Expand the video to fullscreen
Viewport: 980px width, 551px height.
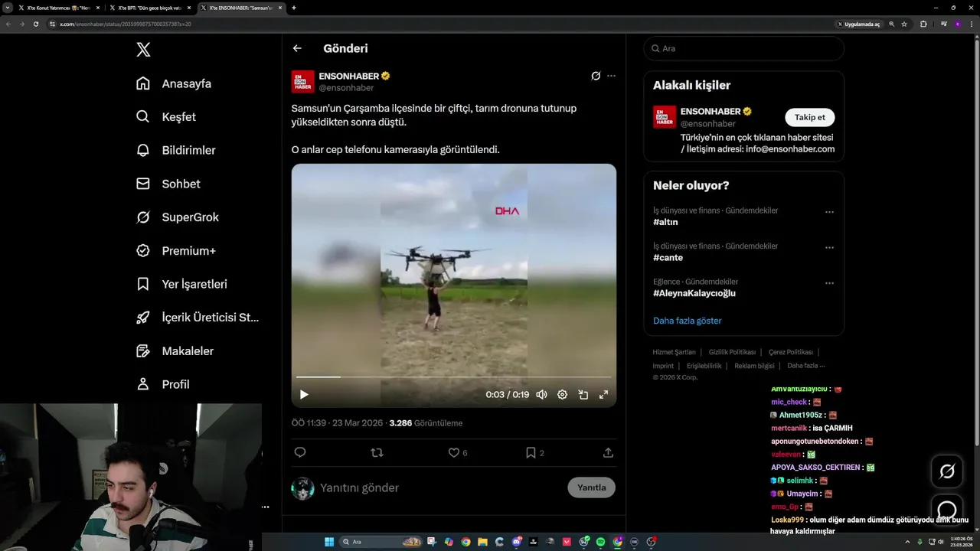(x=603, y=395)
